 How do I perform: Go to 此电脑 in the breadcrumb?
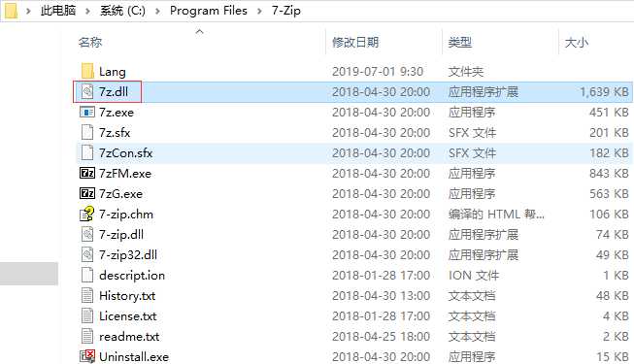tap(58, 11)
